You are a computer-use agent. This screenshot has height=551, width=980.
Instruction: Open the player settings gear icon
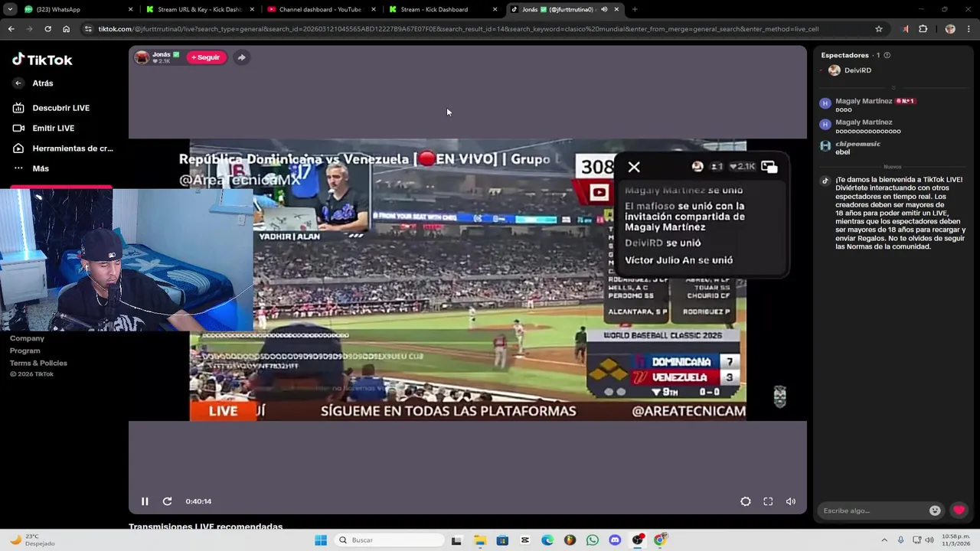tap(746, 501)
